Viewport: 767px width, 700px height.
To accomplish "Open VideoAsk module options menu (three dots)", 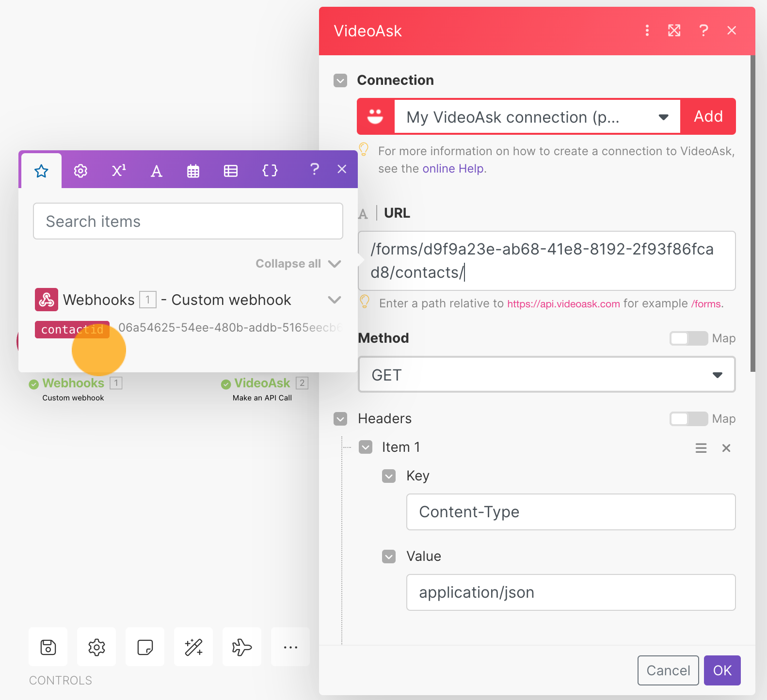I will (647, 31).
